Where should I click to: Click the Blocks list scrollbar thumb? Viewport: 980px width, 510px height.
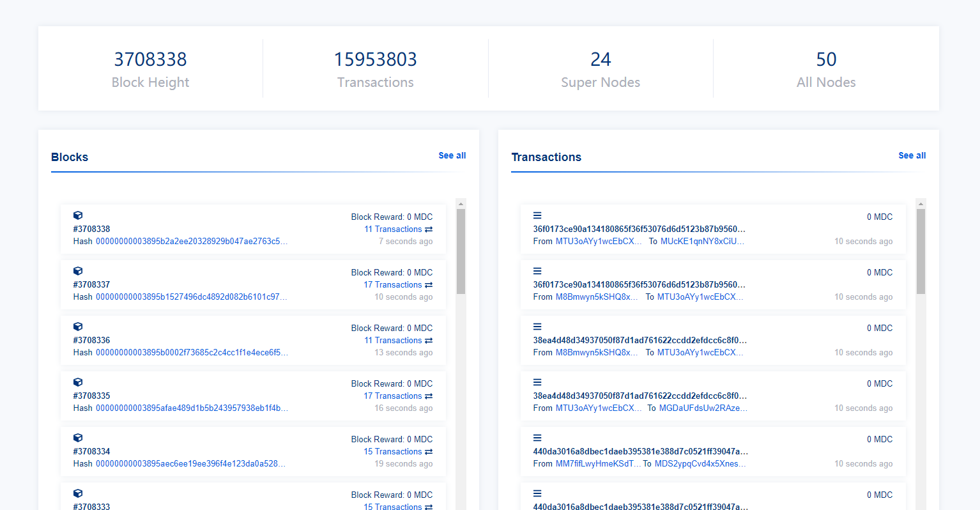click(x=461, y=251)
